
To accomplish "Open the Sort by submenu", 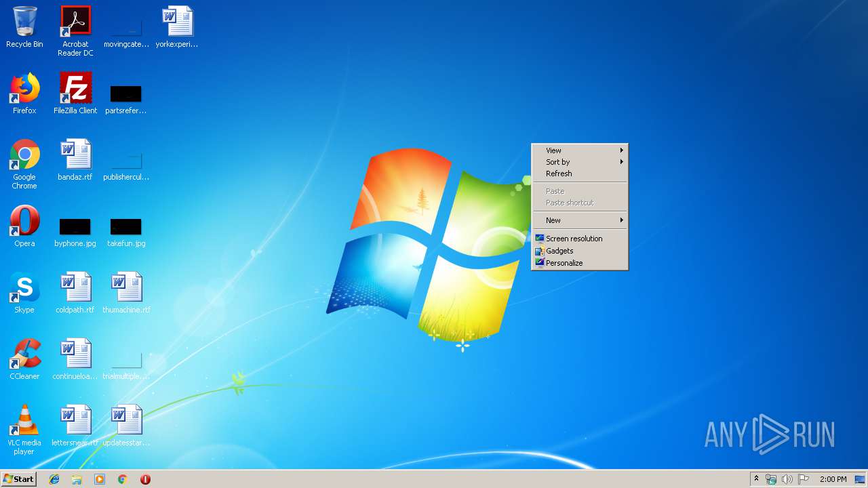I will coord(580,162).
